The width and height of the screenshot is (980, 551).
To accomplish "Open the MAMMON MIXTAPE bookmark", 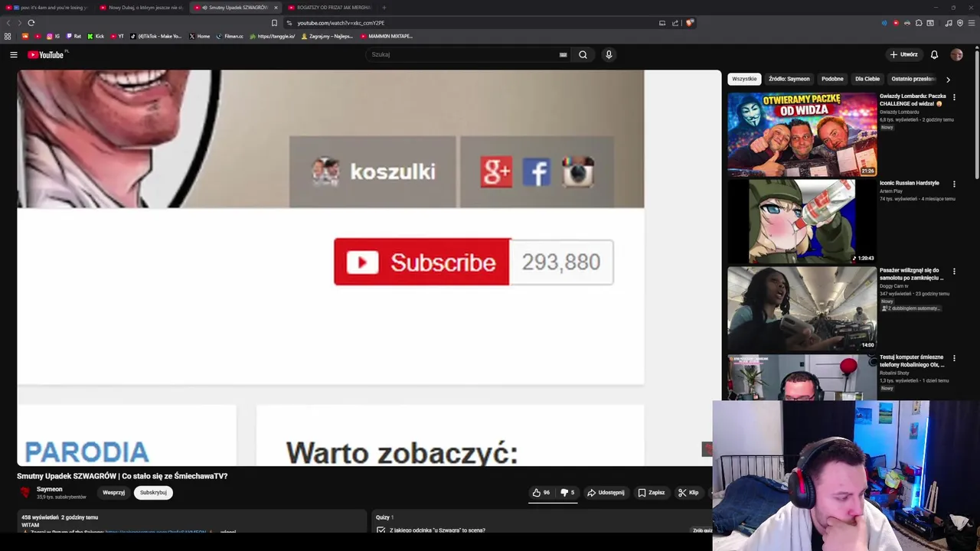I will (x=387, y=36).
